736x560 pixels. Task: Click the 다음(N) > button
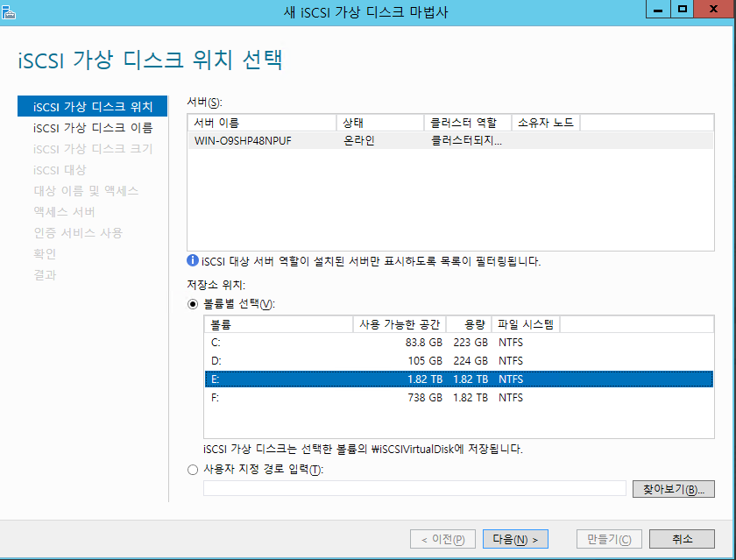click(x=515, y=539)
